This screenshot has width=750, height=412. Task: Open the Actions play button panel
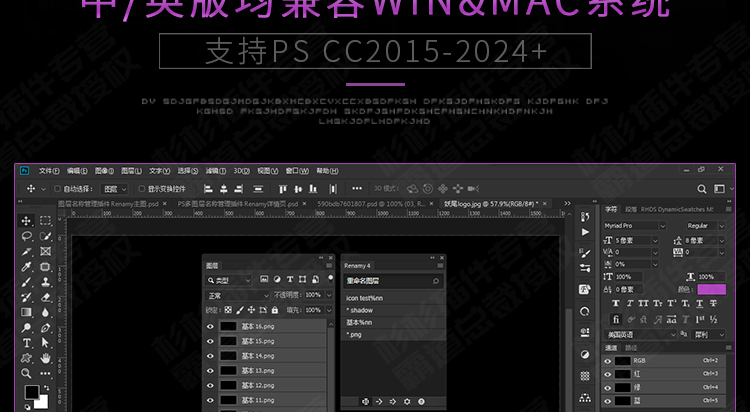click(x=585, y=232)
